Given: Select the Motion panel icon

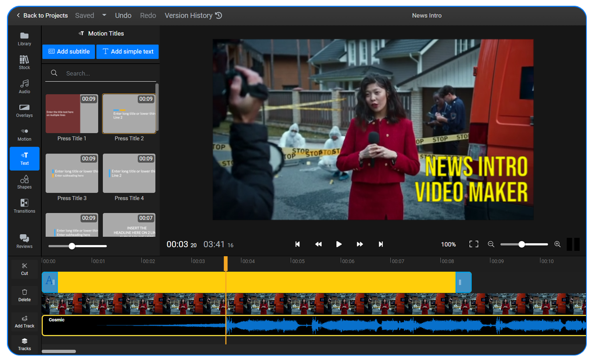Looking at the screenshot, I should click(24, 134).
